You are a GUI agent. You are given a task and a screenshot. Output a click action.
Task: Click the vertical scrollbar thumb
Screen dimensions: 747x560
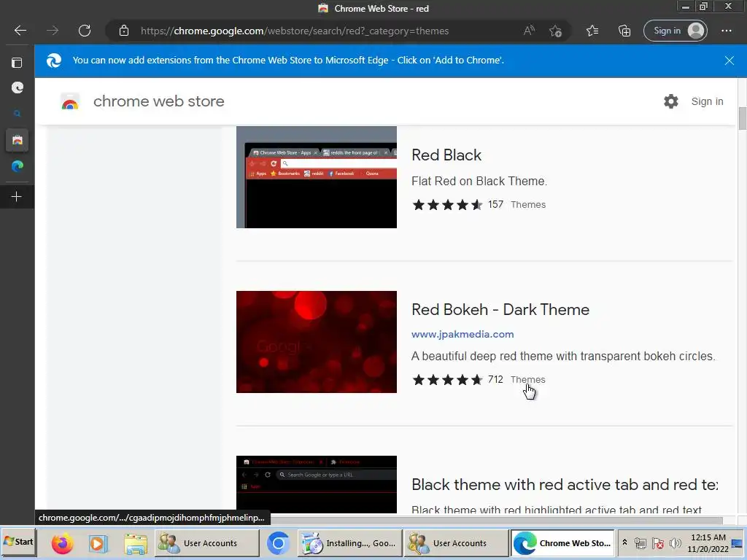[742, 119]
